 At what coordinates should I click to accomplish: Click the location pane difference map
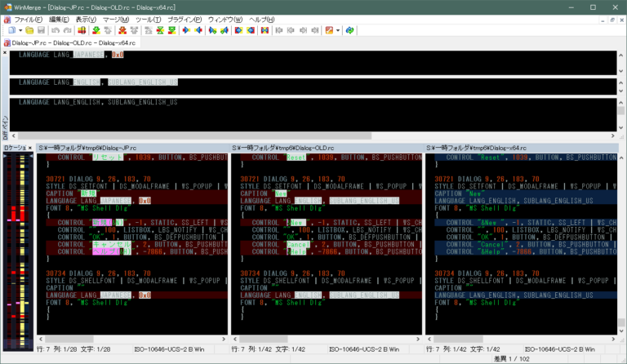[17, 245]
